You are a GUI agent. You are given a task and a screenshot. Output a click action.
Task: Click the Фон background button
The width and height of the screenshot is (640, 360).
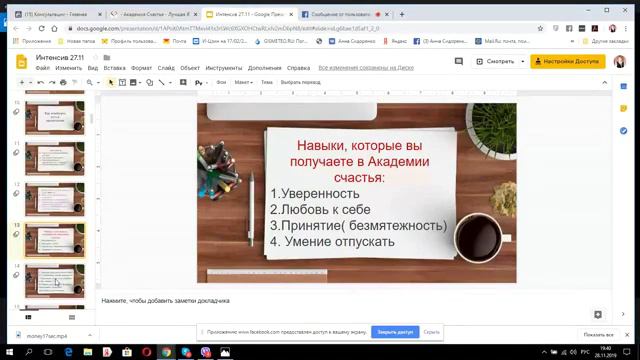[x=221, y=82]
